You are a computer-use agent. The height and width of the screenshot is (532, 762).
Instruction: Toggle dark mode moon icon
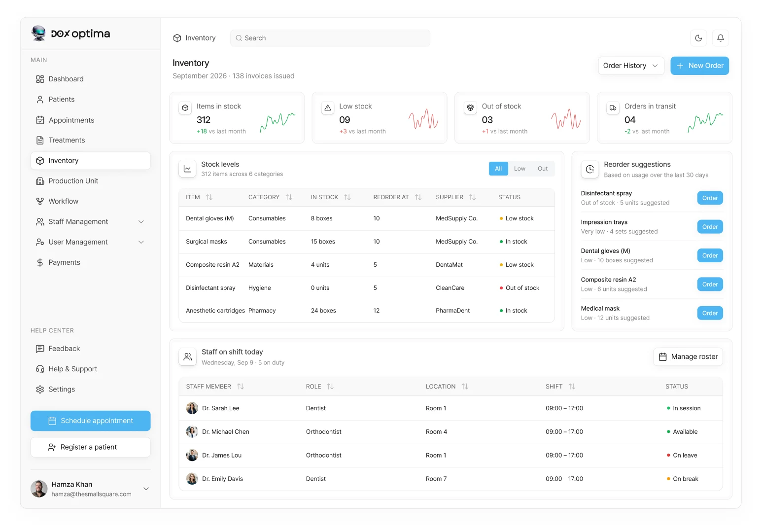[698, 38]
